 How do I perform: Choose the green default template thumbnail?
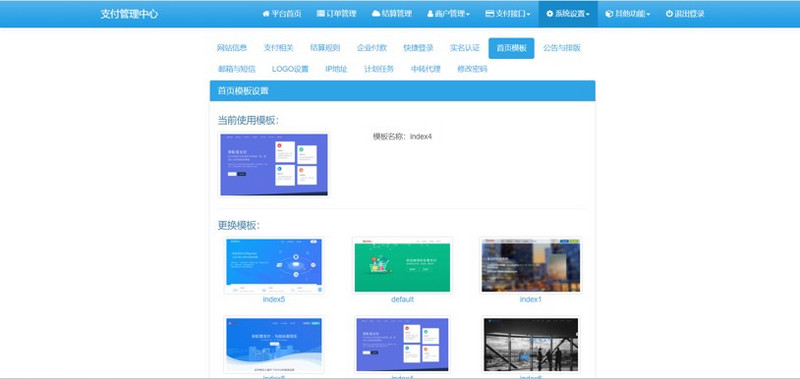coord(403,265)
